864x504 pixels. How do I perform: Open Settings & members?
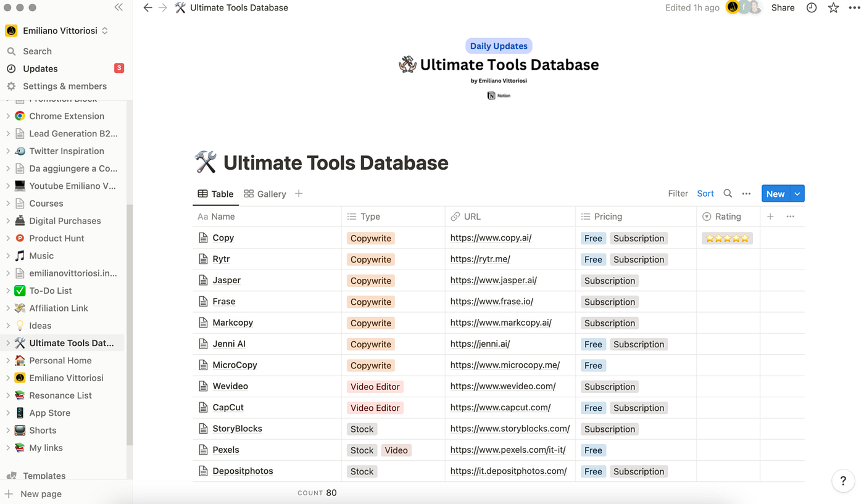[65, 86]
